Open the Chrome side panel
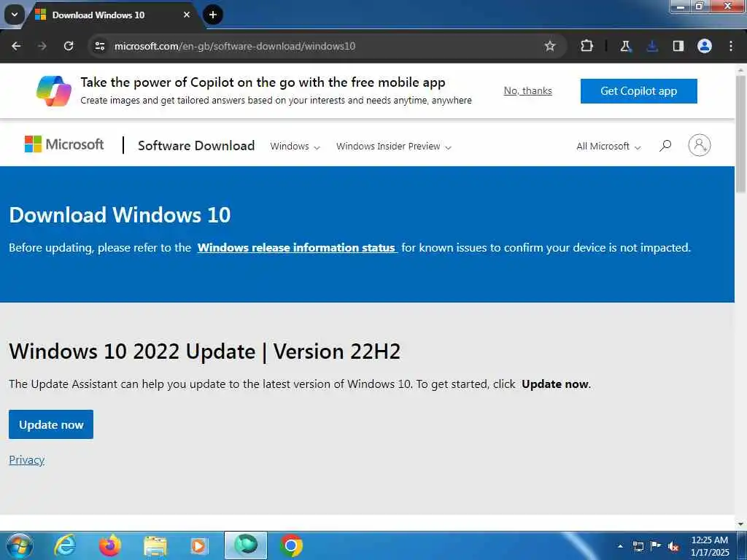Viewport: 747px width, 560px height. pyautogui.click(x=678, y=46)
